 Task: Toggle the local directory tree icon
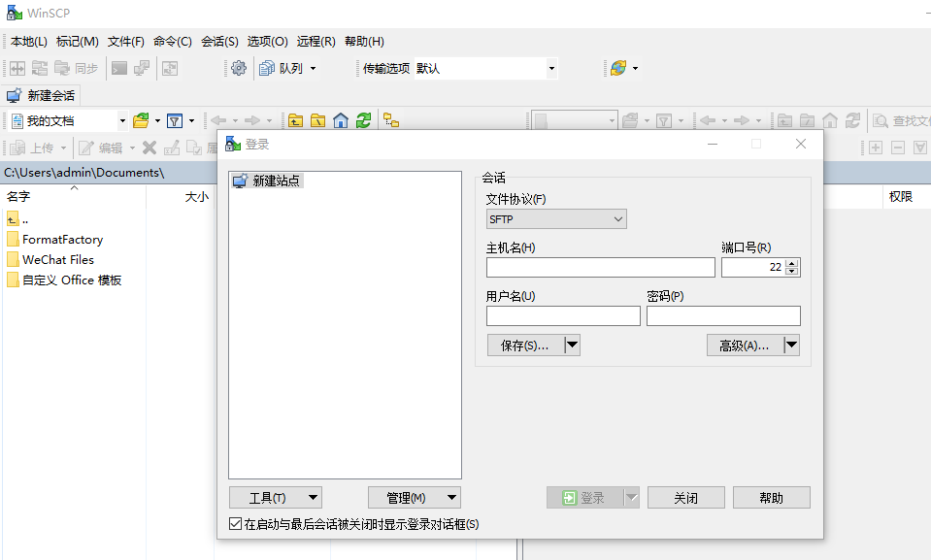pyautogui.click(x=391, y=120)
